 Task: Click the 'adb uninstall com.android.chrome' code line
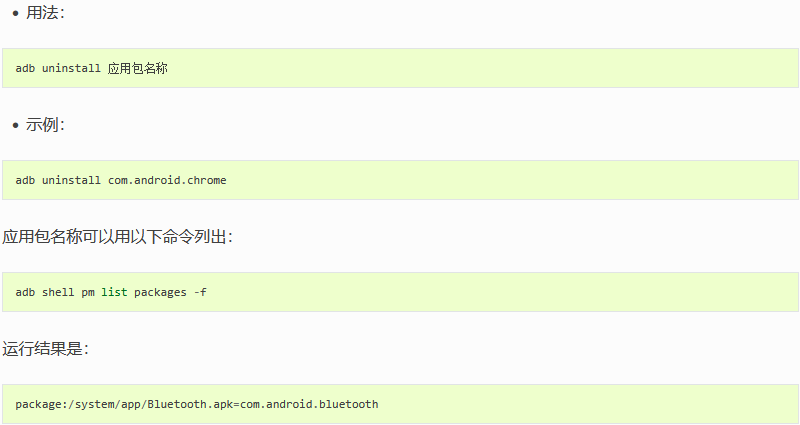tap(121, 180)
